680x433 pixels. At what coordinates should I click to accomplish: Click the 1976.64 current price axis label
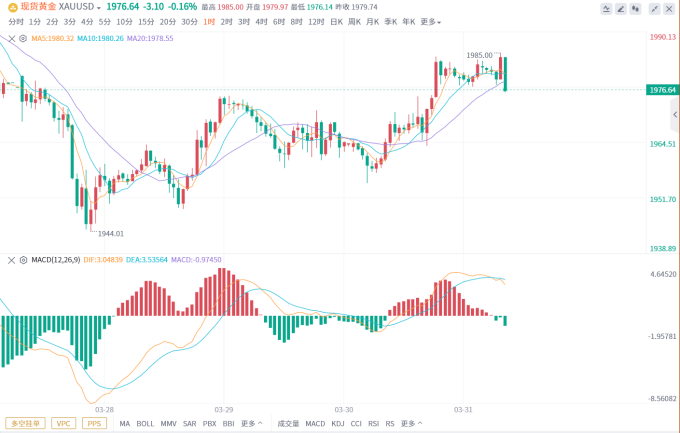click(662, 90)
